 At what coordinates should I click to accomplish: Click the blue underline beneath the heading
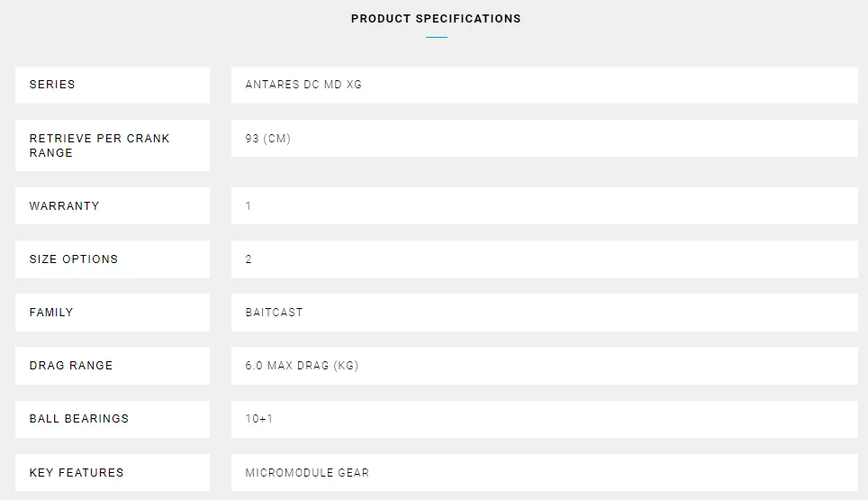click(437, 38)
